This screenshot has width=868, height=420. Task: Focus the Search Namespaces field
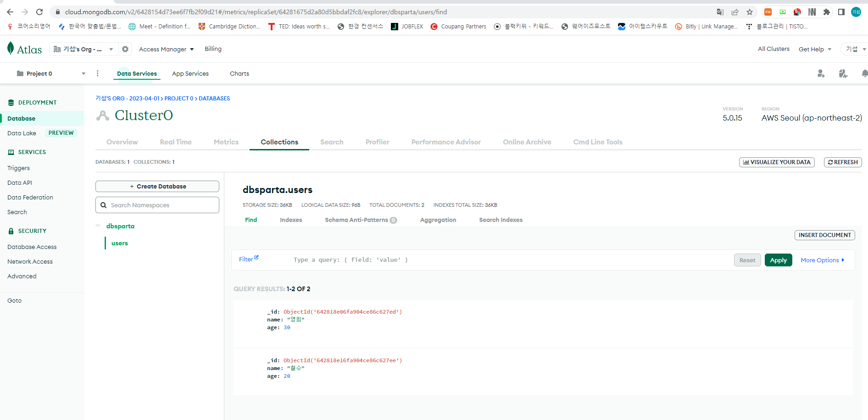157,205
